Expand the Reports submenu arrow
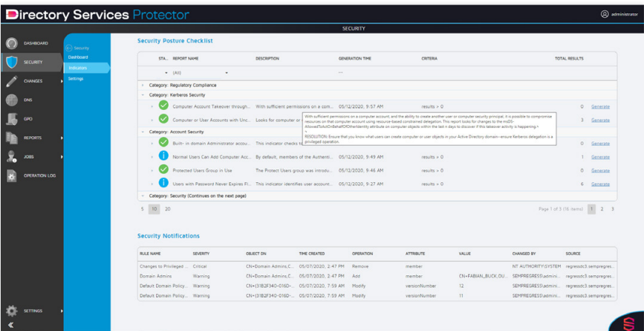 pos(62,138)
